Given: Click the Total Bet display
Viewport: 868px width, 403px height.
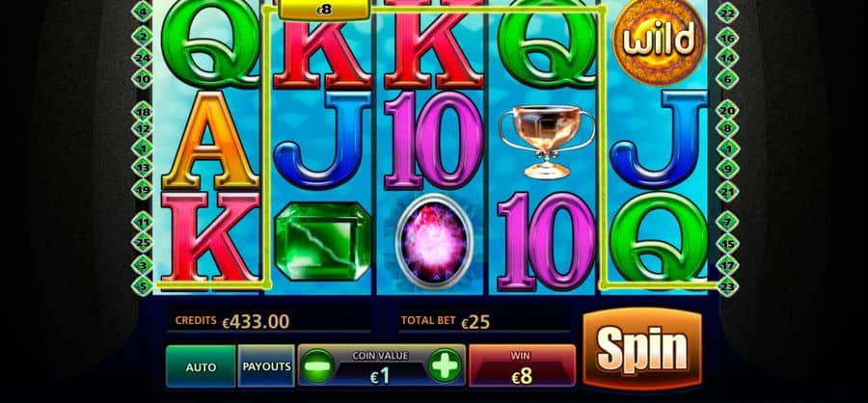Looking at the screenshot, I should [x=484, y=321].
